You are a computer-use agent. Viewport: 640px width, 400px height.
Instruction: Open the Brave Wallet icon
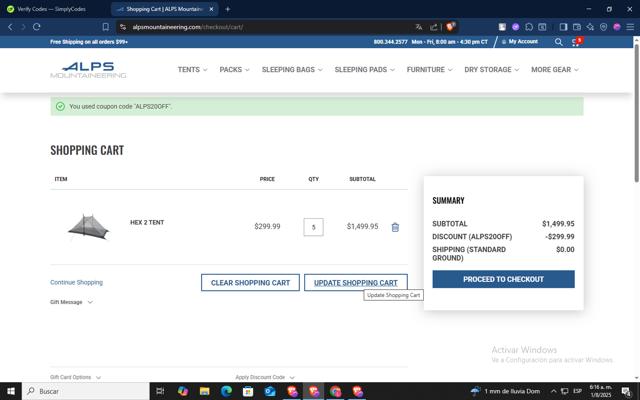[x=577, y=27]
